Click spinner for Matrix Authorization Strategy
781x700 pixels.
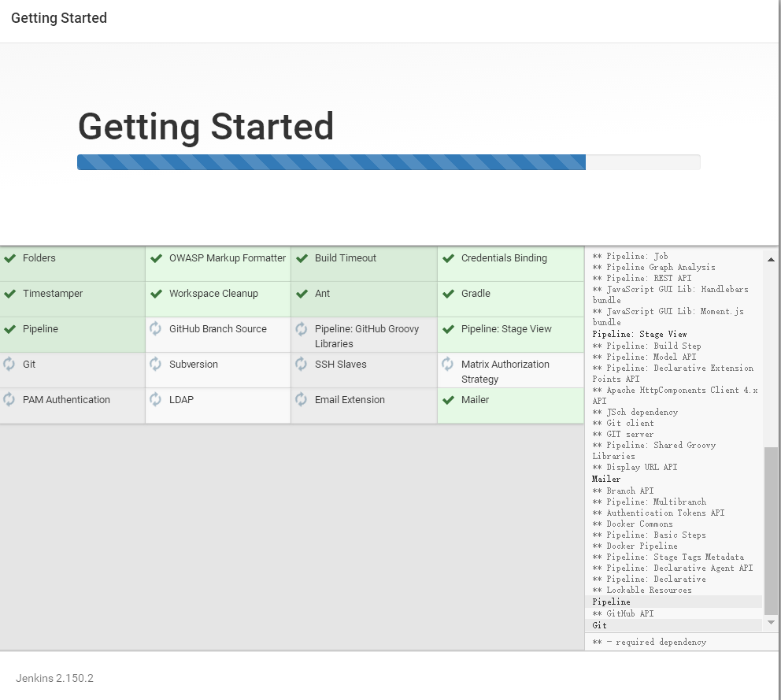pos(447,364)
